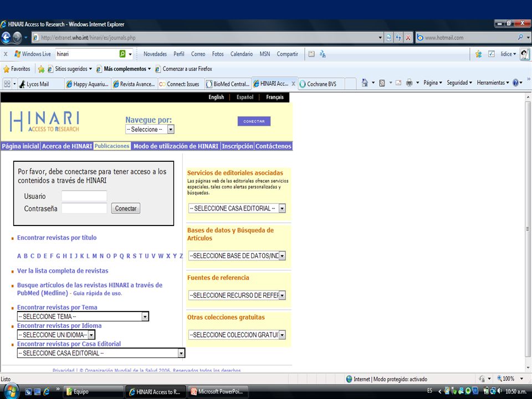Click the search magnifier icon in search box
532x399 pixels.
click(x=520, y=37)
